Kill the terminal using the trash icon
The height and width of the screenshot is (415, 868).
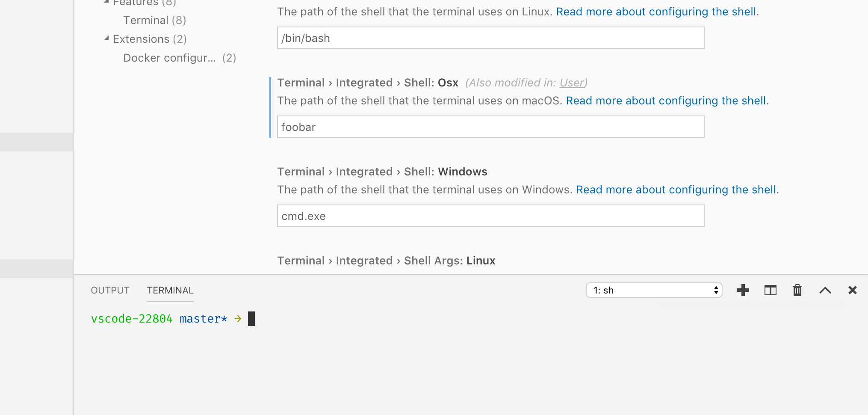click(x=797, y=290)
